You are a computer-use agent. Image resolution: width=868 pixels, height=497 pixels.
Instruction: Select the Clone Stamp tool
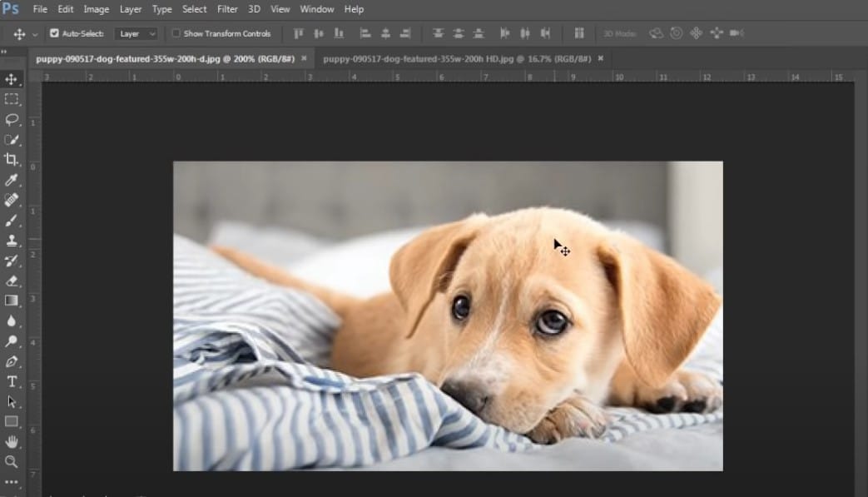tap(12, 241)
